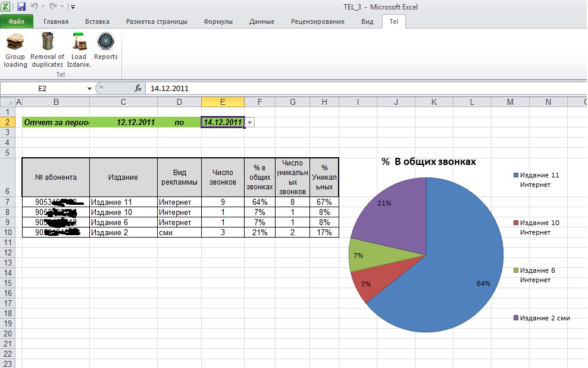588x368 pixels.
Task: Open the Разметка страницы tab
Action: point(157,21)
